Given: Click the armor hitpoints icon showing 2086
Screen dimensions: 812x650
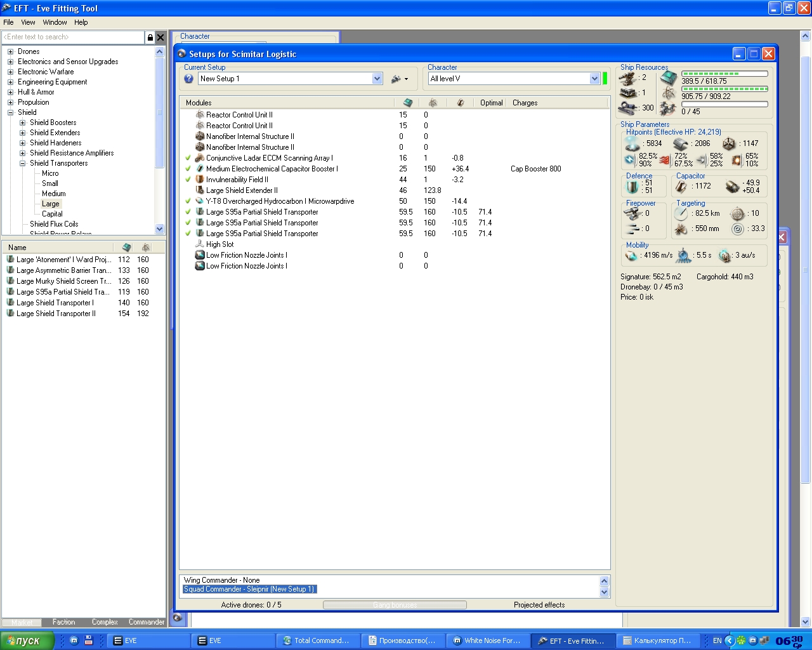Looking at the screenshot, I should point(681,143).
